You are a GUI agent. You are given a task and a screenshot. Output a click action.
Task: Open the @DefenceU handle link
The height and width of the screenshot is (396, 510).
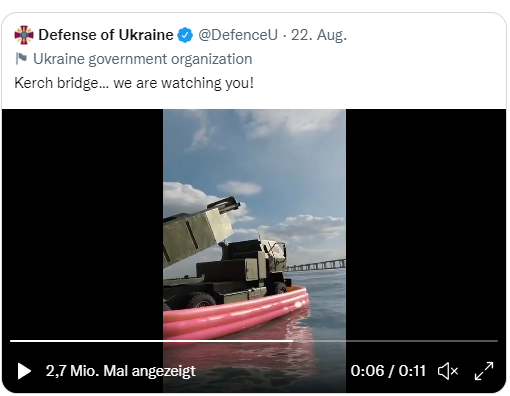pyautogui.click(x=238, y=35)
